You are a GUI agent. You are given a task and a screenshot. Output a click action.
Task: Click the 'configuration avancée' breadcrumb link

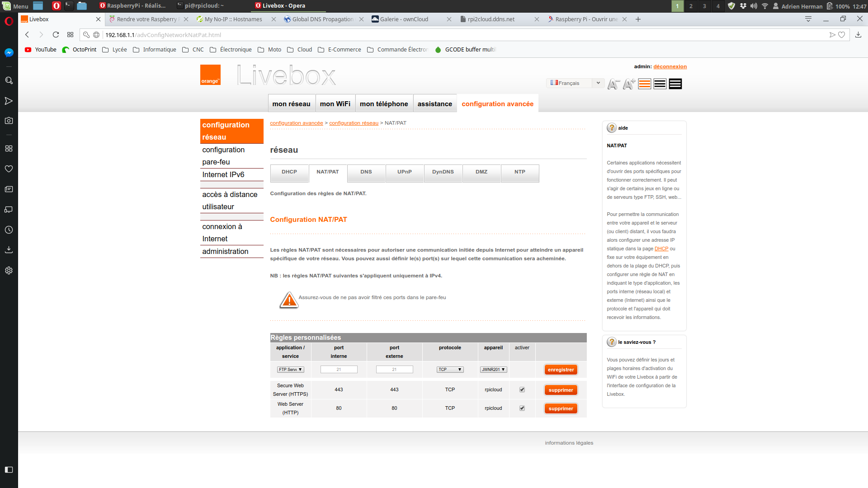297,123
